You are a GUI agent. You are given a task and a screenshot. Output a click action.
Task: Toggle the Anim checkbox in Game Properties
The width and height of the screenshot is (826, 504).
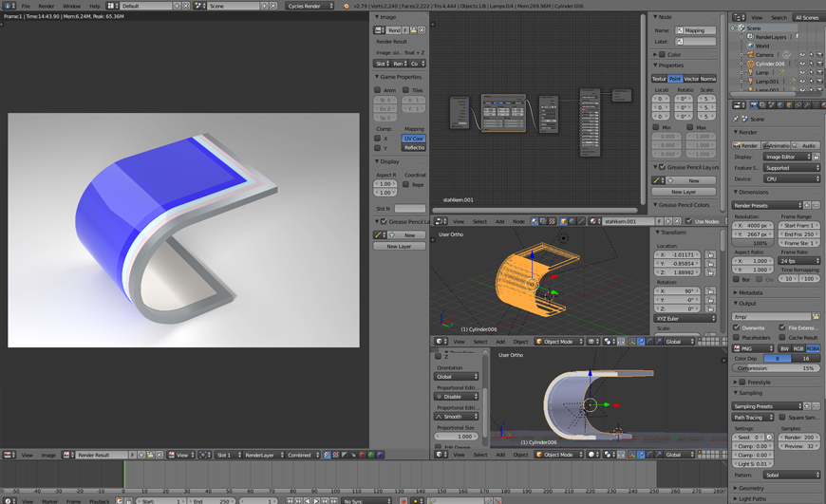point(377,90)
